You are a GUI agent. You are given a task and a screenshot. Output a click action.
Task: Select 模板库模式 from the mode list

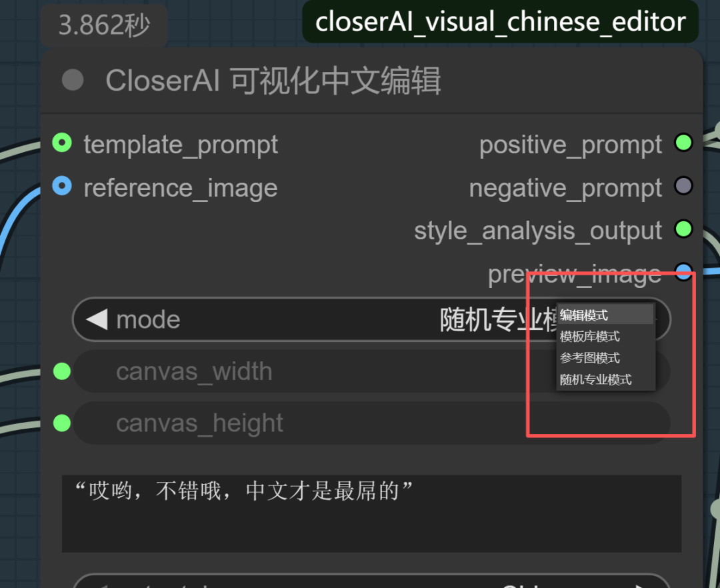click(605, 337)
